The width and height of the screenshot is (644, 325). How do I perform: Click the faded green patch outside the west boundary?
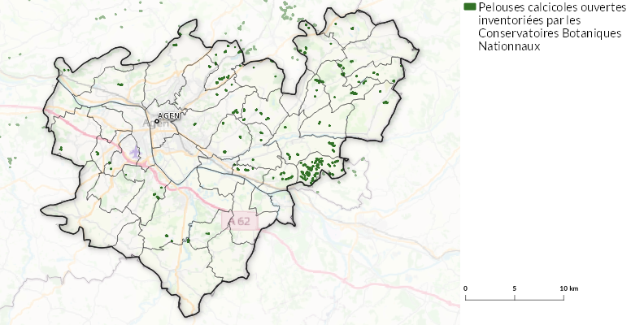click(x=11, y=160)
